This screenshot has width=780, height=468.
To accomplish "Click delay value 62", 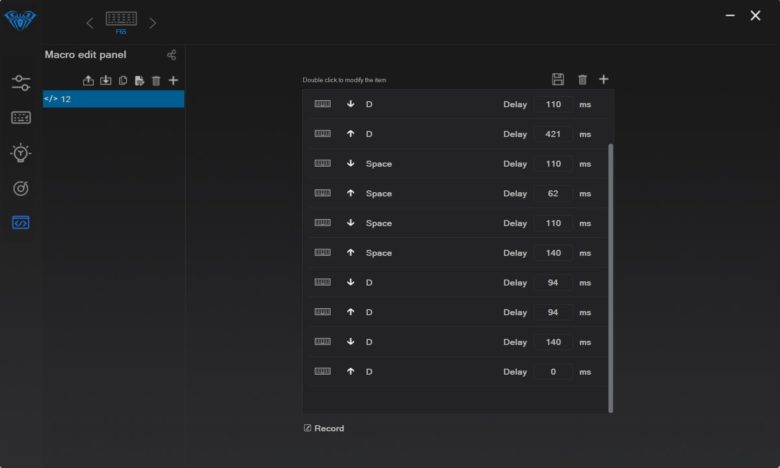I will (553, 193).
